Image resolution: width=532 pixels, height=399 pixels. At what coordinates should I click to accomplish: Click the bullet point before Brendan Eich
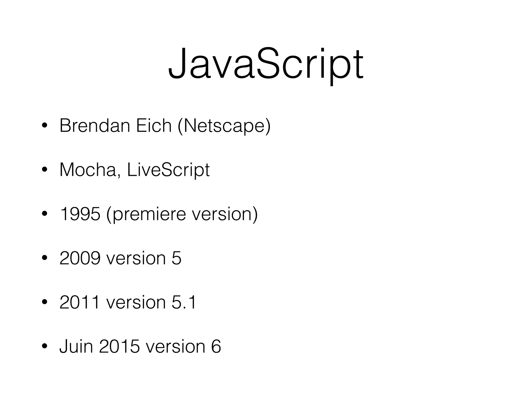tap(44, 126)
